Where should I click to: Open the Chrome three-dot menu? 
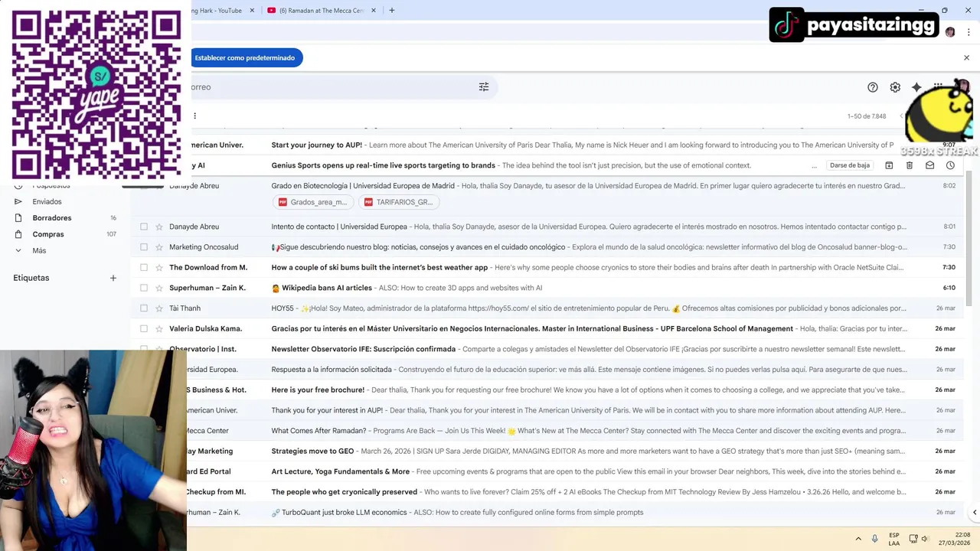pyautogui.click(x=969, y=32)
